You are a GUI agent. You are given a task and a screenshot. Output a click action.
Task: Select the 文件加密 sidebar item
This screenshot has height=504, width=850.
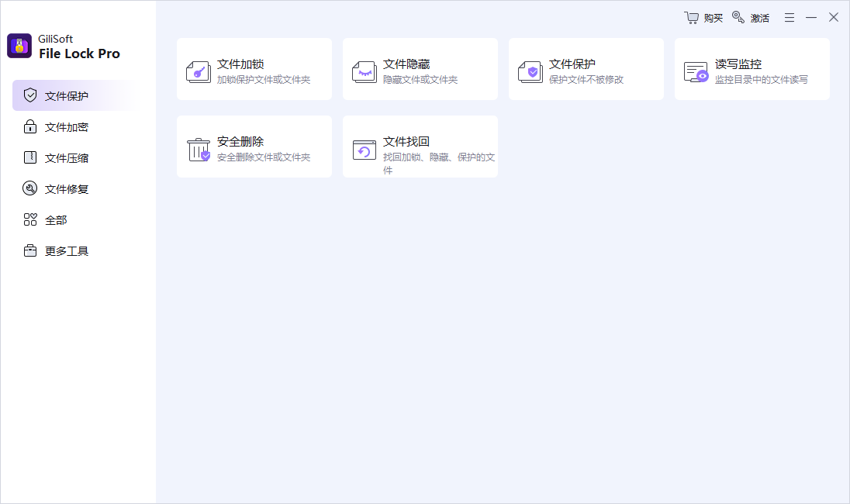pos(66,126)
